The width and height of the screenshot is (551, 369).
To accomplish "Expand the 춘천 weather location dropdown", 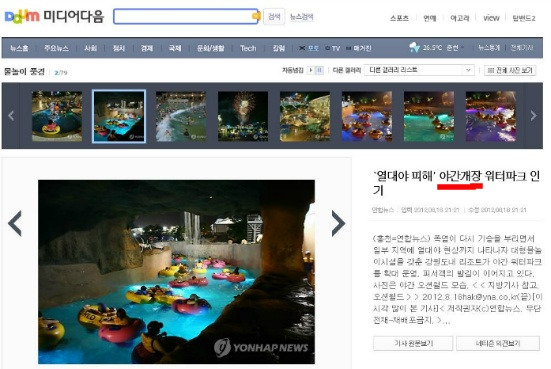I will [455, 48].
